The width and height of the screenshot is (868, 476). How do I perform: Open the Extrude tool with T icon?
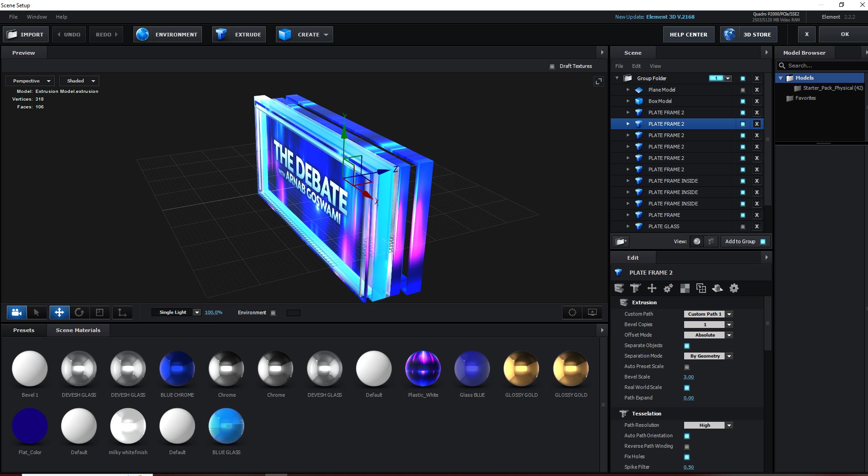(239, 35)
